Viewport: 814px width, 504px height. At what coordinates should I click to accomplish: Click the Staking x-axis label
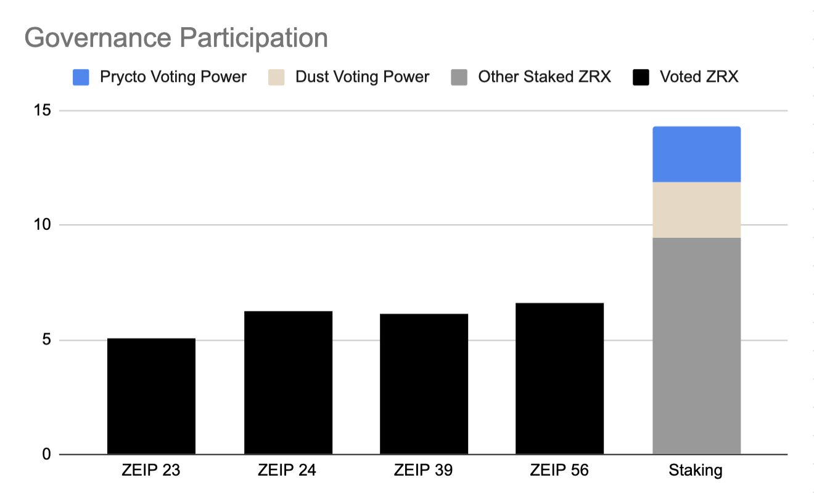tap(696, 471)
